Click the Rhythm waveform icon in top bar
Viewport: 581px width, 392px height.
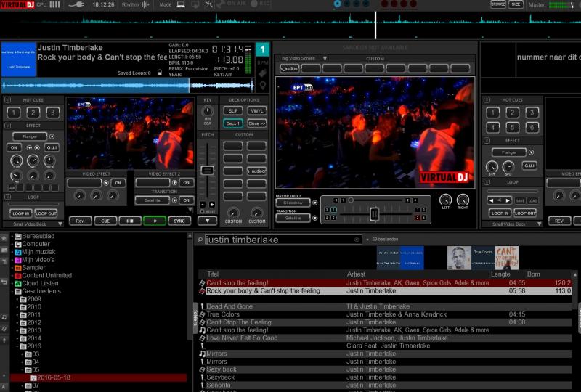coord(145,4)
